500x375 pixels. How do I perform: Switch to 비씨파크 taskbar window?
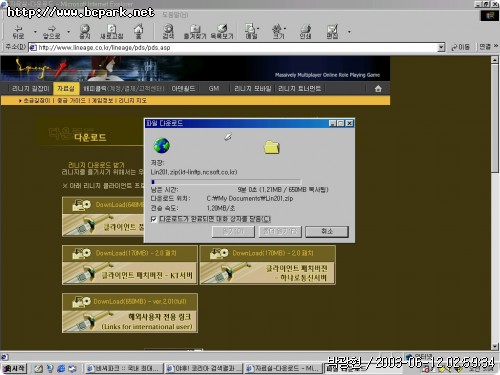coord(124,368)
